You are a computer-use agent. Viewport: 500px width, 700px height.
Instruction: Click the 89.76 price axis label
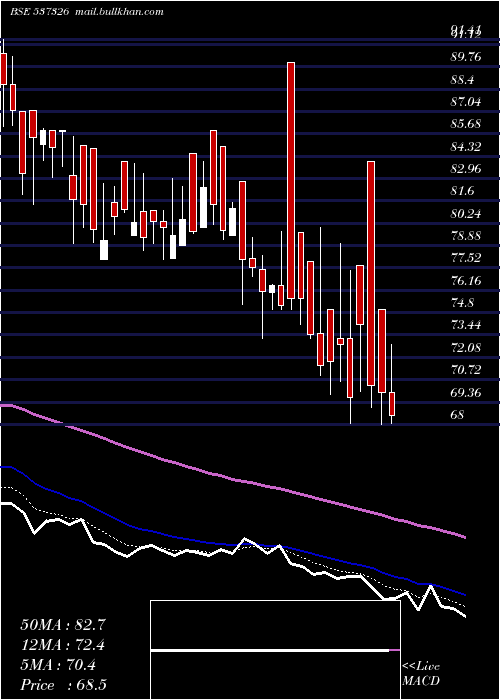466,57
